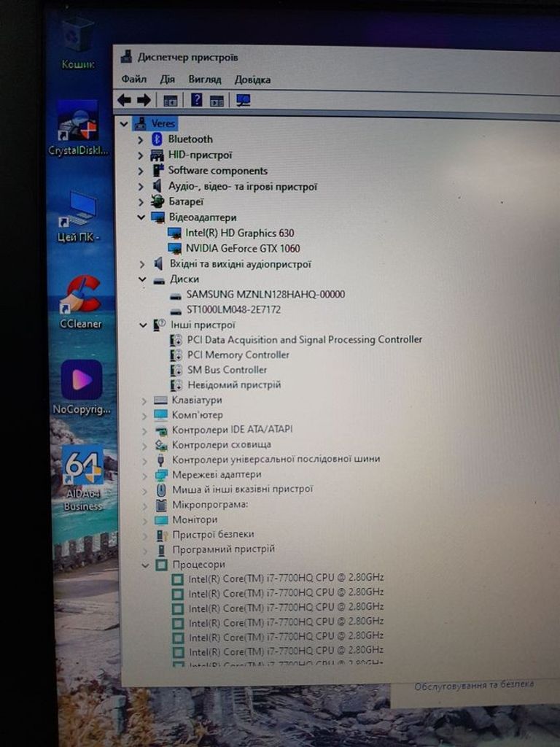This screenshot has width=560, height=747.
Task: Select PCI Data Acquisition and Signal Processing Controller
Action: [x=305, y=340]
